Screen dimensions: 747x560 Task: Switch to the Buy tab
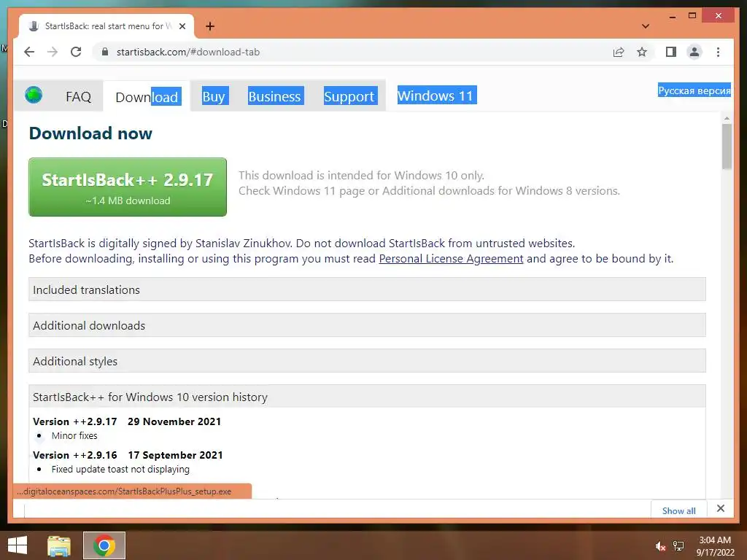(214, 96)
